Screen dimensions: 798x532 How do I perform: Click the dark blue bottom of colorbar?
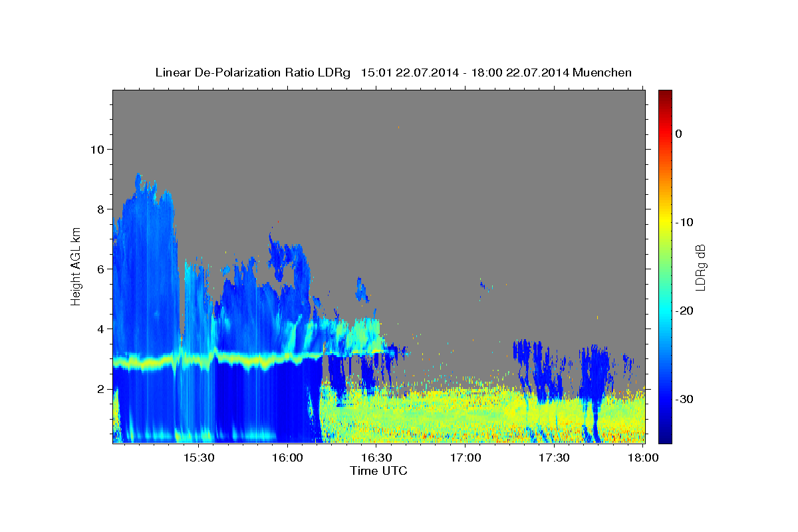pos(665,436)
